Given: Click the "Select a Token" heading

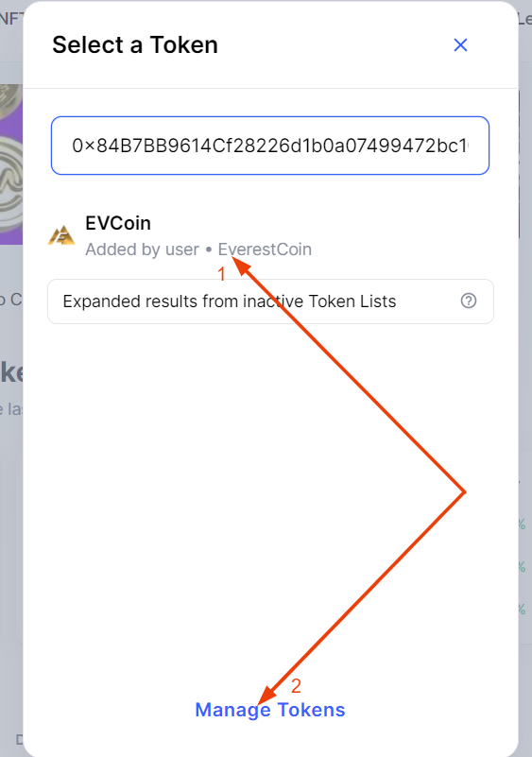Looking at the screenshot, I should 135,45.
